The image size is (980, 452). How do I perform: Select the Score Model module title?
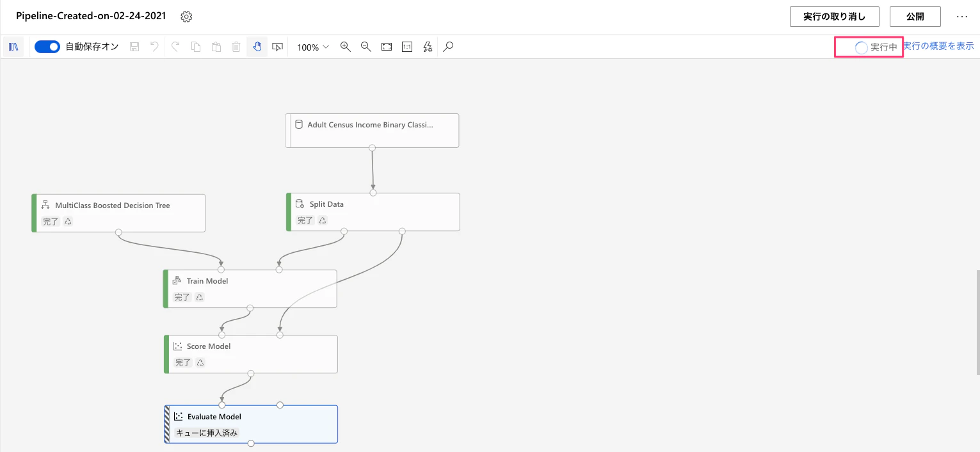pyautogui.click(x=209, y=346)
